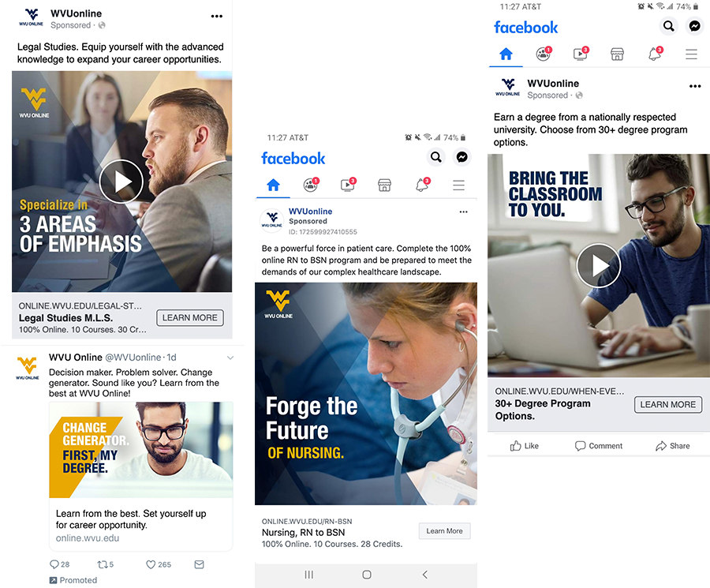Viewport: 710px width, 588px height.
Task: Click Learn More on the Nursing RN to BSN ad
Action: click(444, 531)
